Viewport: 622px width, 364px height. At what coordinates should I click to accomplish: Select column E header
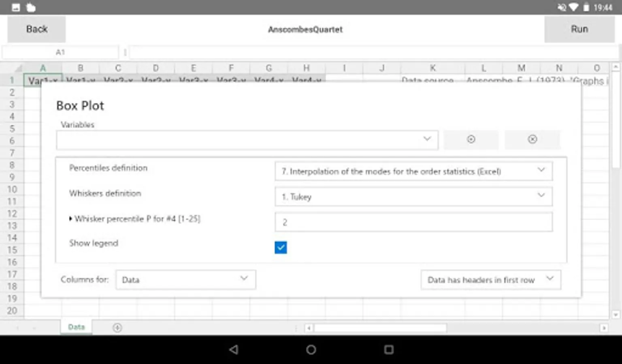tap(193, 68)
